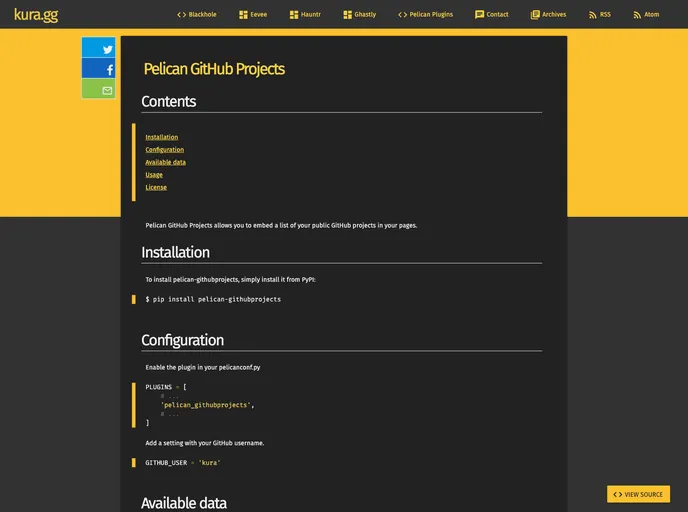
Task: Jump to Installation in contents
Action: click(162, 137)
